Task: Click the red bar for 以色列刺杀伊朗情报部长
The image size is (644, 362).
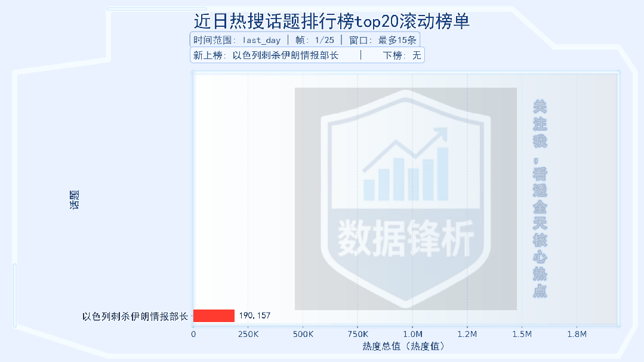Action: pyautogui.click(x=214, y=315)
